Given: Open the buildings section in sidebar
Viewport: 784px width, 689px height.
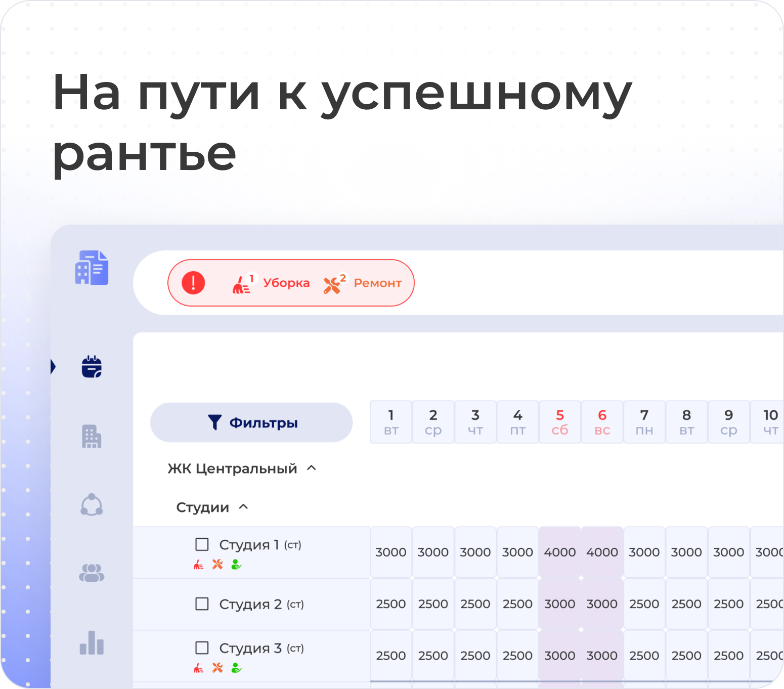Looking at the screenshot, I should click(x=92, y=436).
